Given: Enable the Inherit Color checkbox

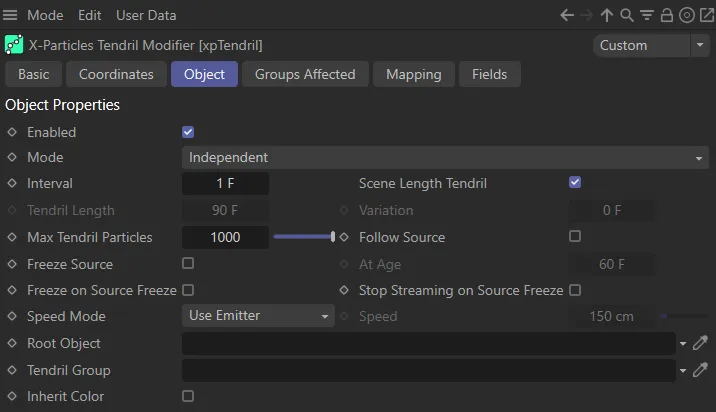Looking at the screenshot, I should 188,396.
